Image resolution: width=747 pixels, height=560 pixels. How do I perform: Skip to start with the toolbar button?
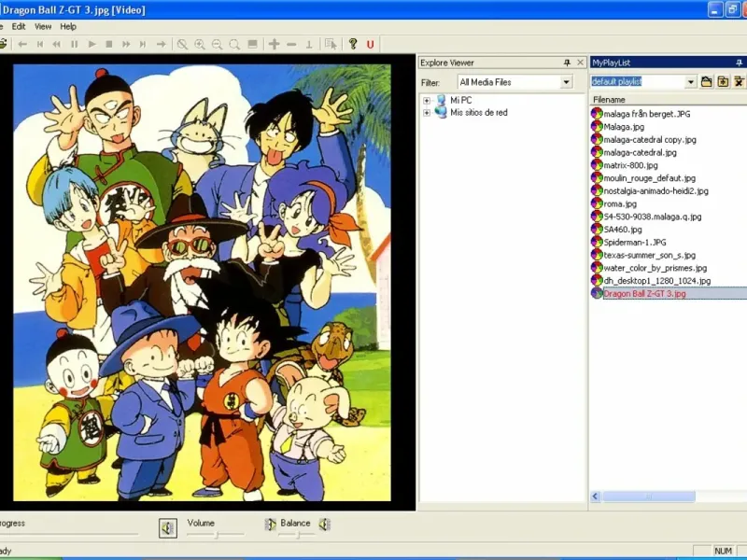tap(40, 44)
